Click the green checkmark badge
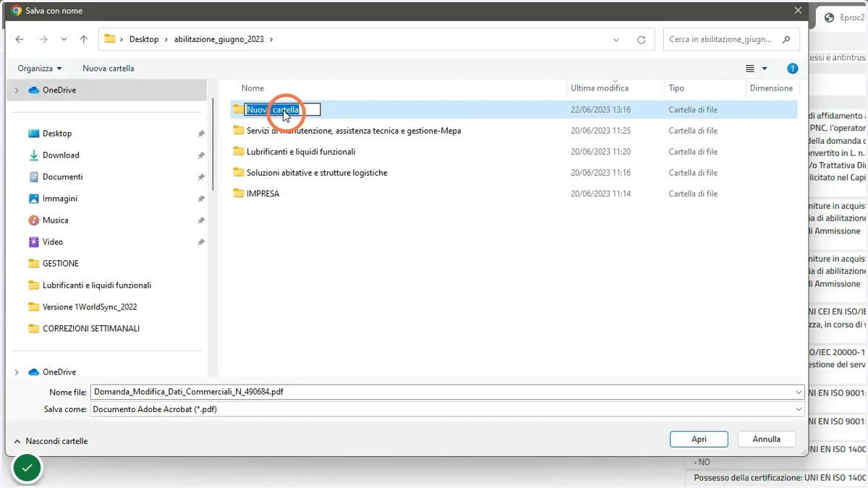 [x=27, y=468]
